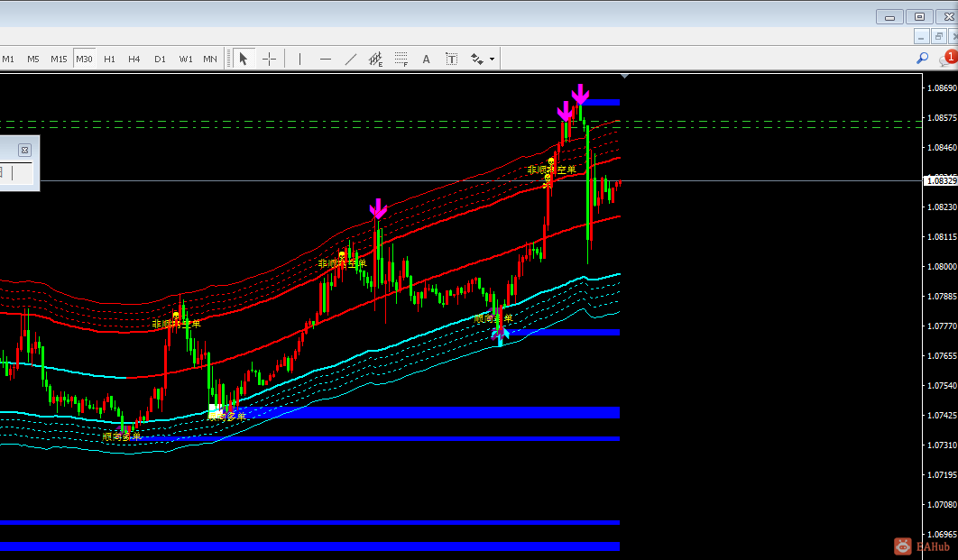Switch chart to M15 timeframe
The image size is (958, 560).
(x=59, y=59)
